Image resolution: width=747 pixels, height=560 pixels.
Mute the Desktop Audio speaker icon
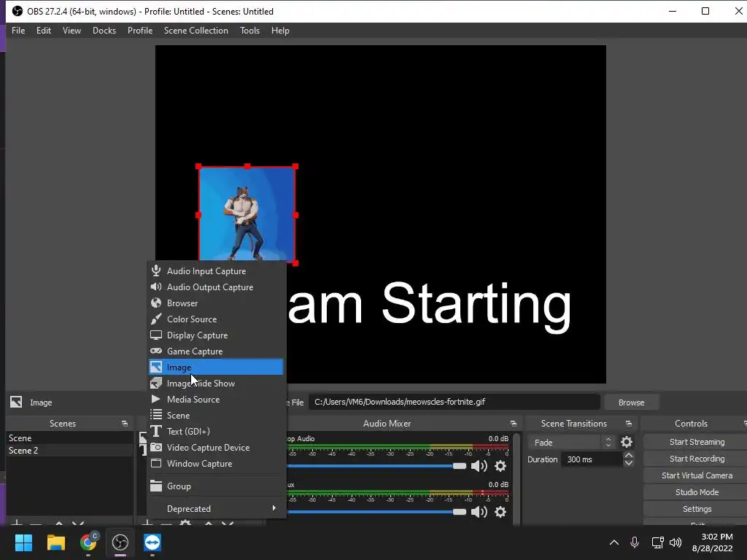click(x=479, y=466)
